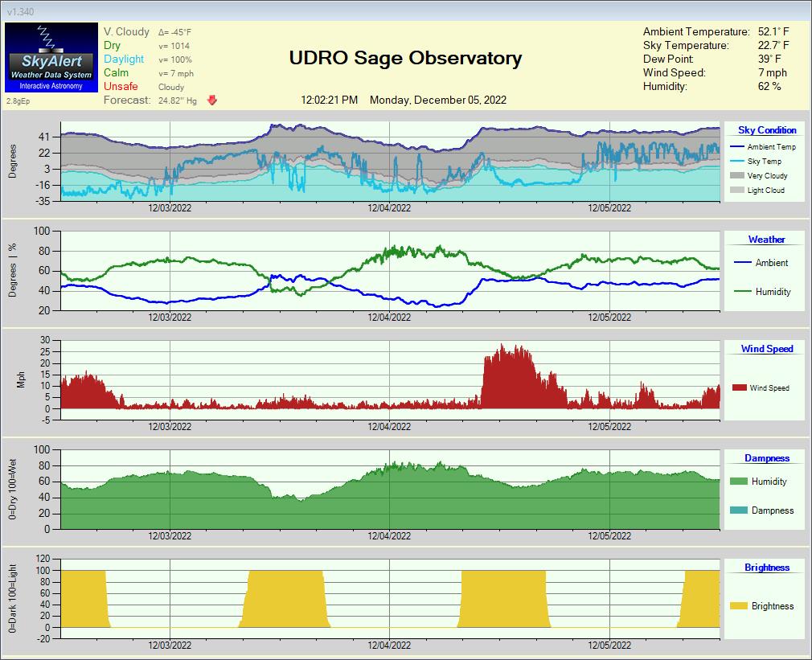812x660 pixels.
Task: Click the Very Cloudy gray legend swatch
Action: (x=737, y=176)
